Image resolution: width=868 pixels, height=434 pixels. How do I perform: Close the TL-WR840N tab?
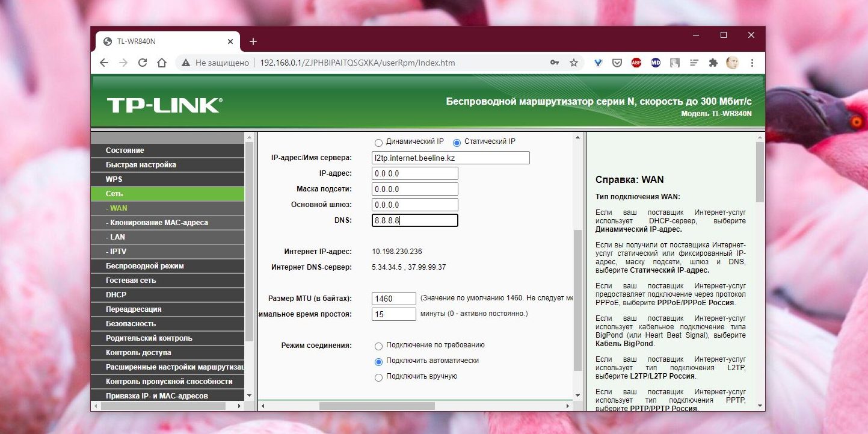pyautogui.click(x=230, y=42)
